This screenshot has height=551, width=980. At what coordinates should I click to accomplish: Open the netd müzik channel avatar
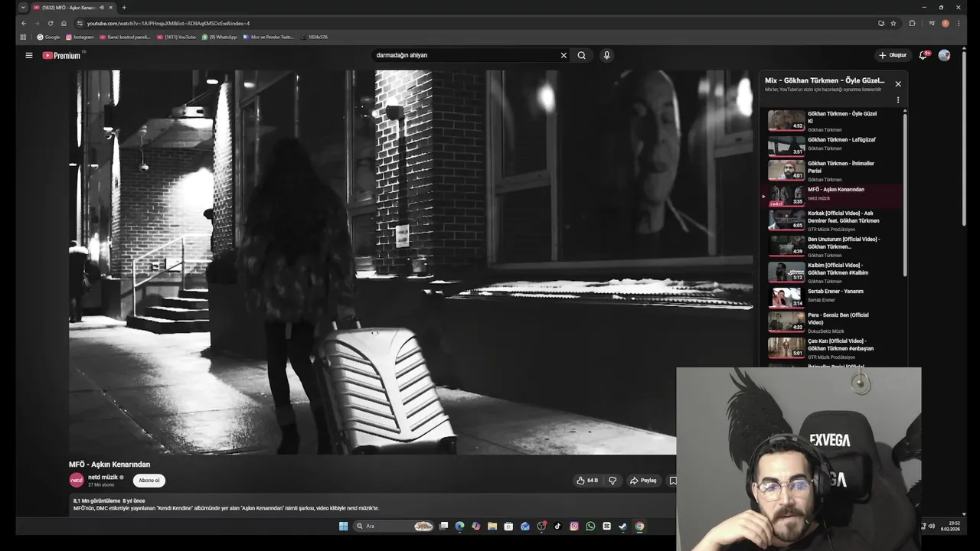click(77, 480)
